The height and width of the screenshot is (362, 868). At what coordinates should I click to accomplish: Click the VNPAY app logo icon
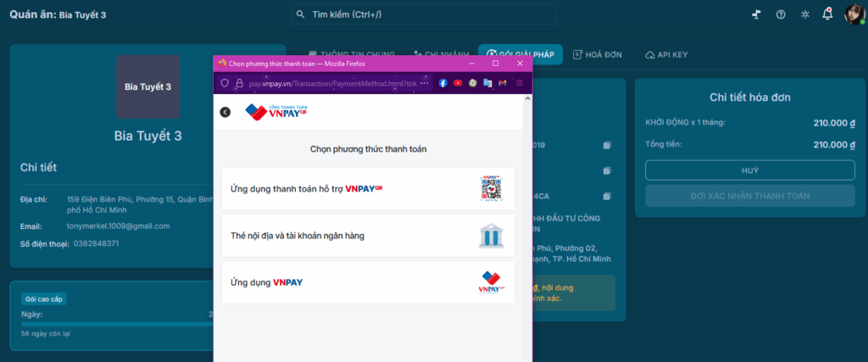click(492, 282)
